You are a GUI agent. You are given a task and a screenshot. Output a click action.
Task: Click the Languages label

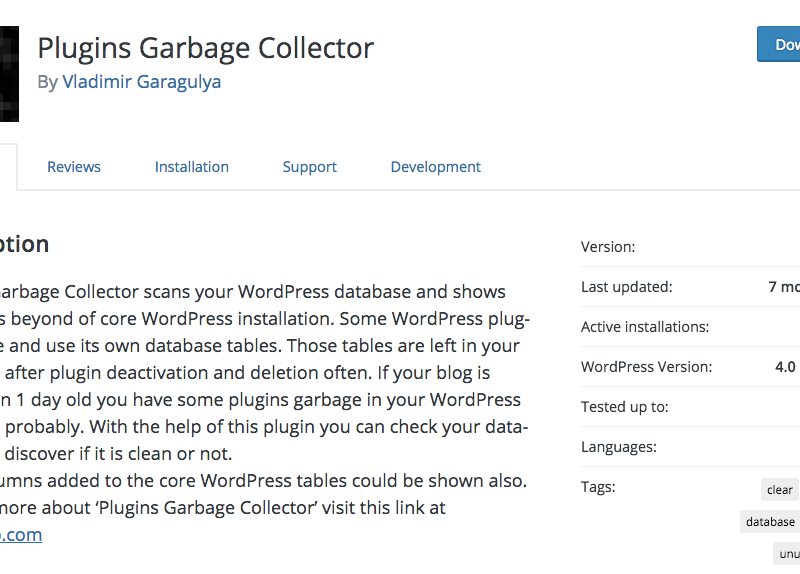click(x=619, y=447)
